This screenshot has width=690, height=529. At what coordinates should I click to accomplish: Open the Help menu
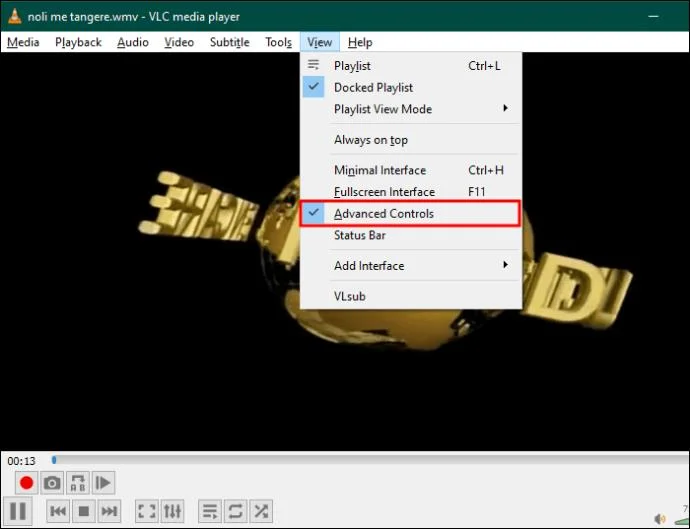click(x=360, y=42)
